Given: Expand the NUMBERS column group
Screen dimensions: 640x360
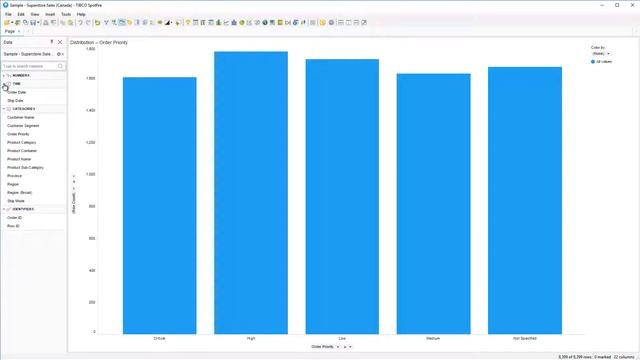Looking at the screenshot, I should [4, 76].
